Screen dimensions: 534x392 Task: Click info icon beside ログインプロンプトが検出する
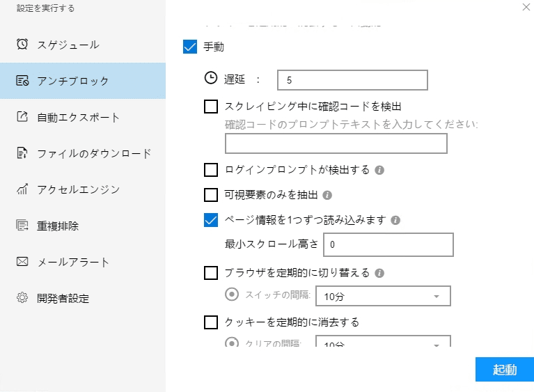coord(380,170)
